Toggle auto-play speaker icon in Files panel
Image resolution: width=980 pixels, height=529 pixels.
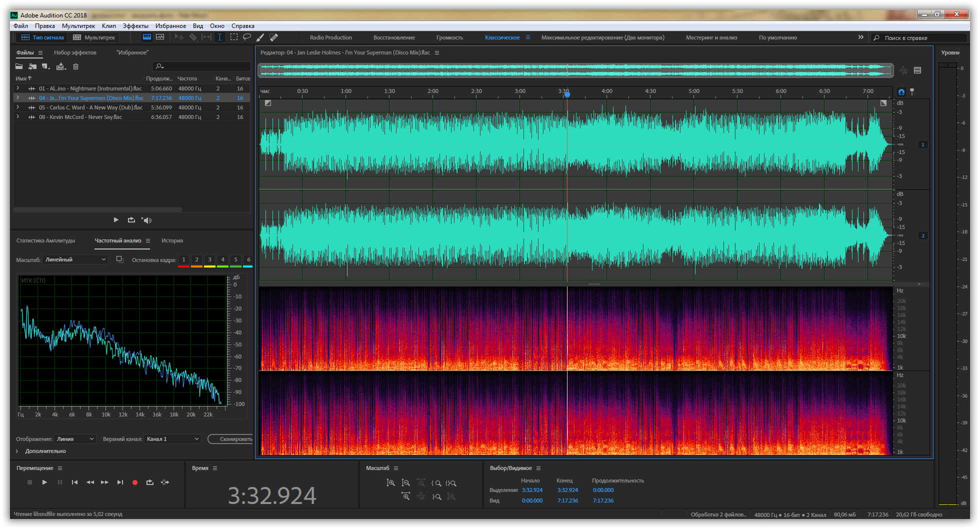click(146, 220)
